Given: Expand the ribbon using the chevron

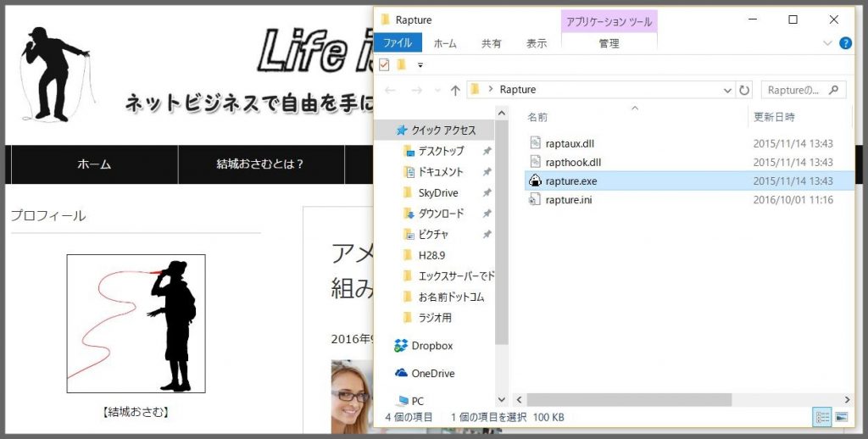Looking at the screenshot, I should (828, 43).
